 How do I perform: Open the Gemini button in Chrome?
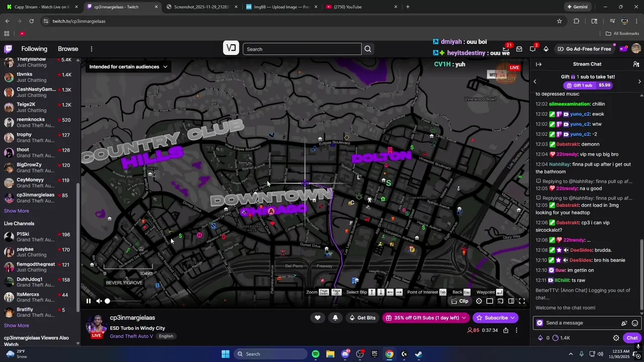point(577,7)
